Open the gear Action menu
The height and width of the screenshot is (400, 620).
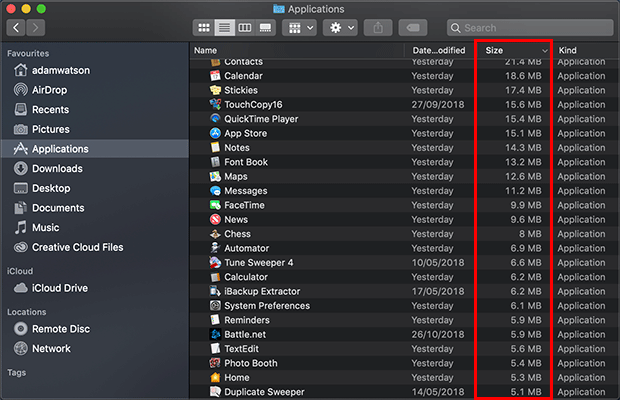pos(340,28)
